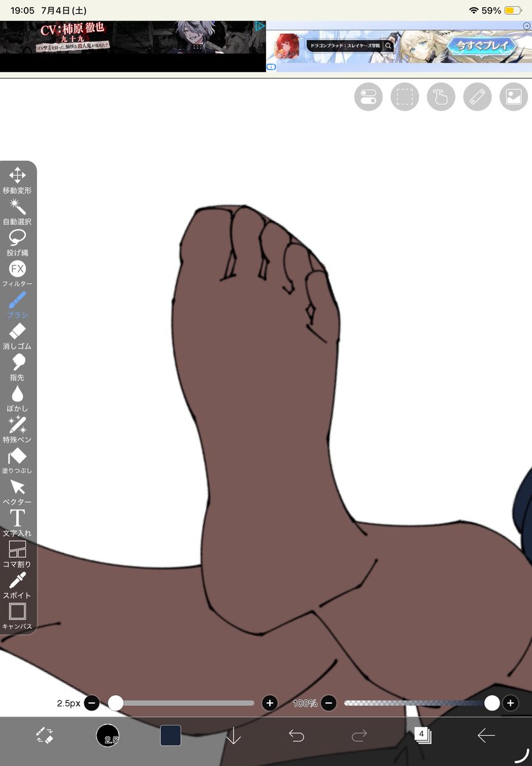The width and height of the screenshot is (532, 766).
Task: Open the material image panel icon
Action: [514, 97]
